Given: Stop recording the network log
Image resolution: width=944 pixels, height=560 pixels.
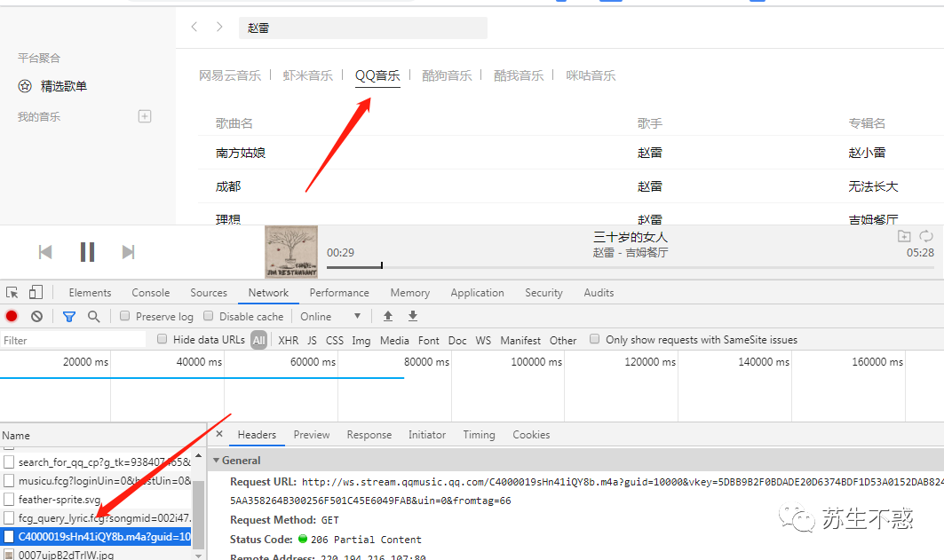Looking at the screenshot, I should pos(12,316).
